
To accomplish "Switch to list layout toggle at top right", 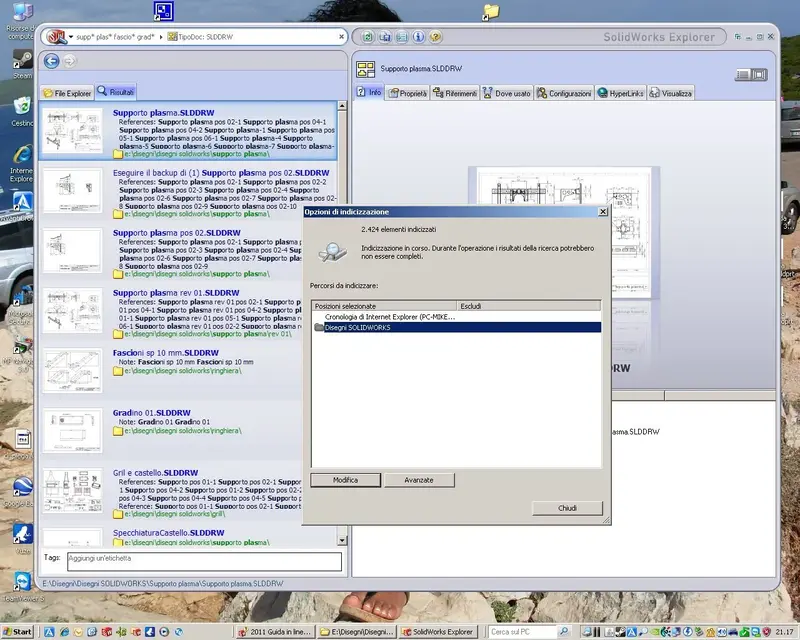I will point(743,75).
